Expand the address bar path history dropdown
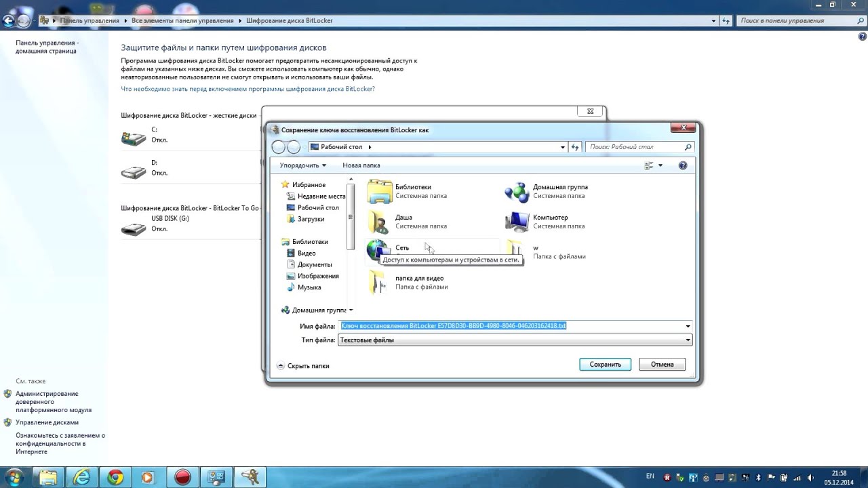The height and width of the screenshot is (488, 868). [x=563, y=147]
